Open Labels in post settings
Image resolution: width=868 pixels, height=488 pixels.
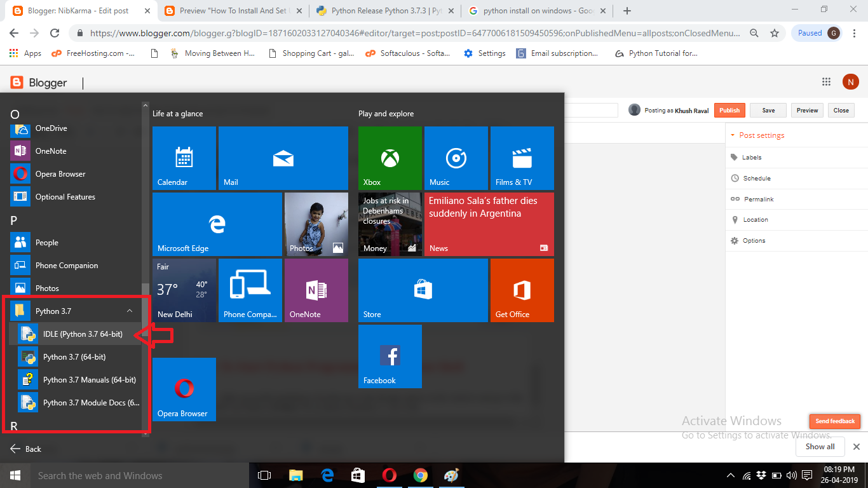746,157
